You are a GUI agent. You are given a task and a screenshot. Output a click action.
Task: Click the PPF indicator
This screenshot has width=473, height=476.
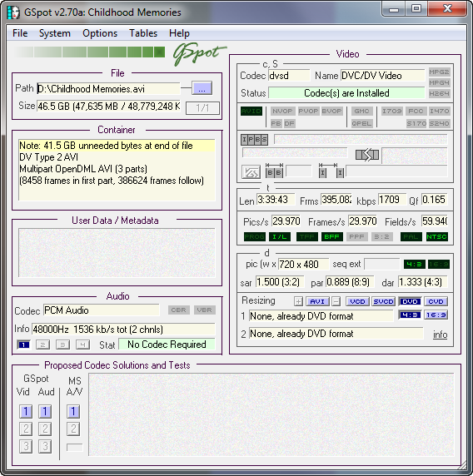coord(357,236)
